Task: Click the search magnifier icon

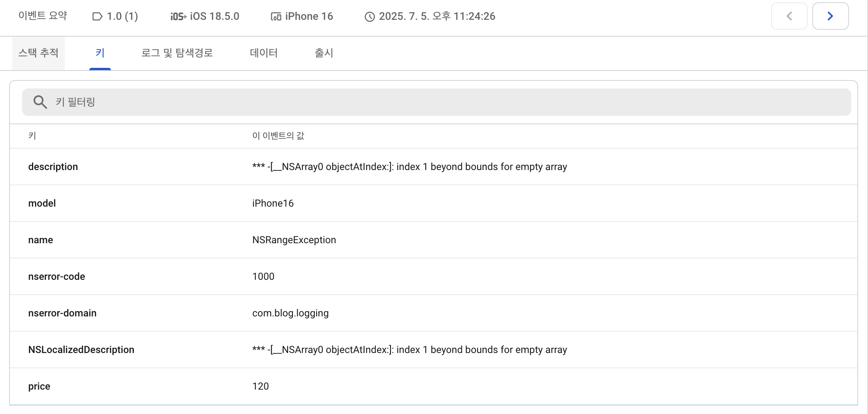Action: [40, 102]
